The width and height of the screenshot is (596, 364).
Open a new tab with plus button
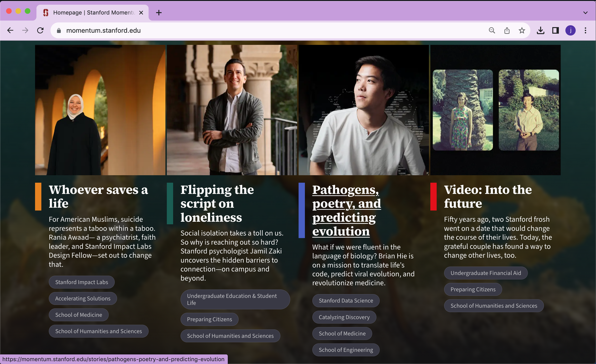point(159,13)
